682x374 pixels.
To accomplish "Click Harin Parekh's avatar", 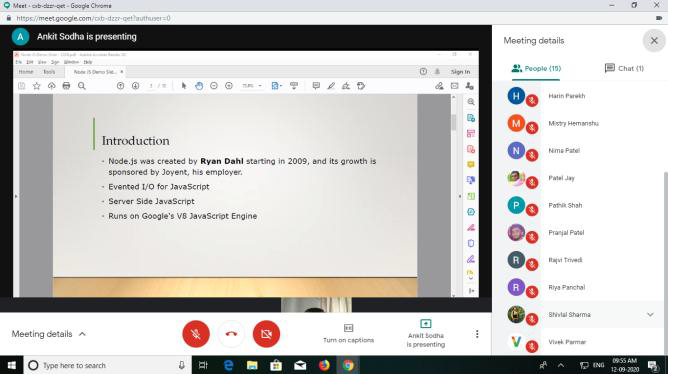I will click(516, 96).
